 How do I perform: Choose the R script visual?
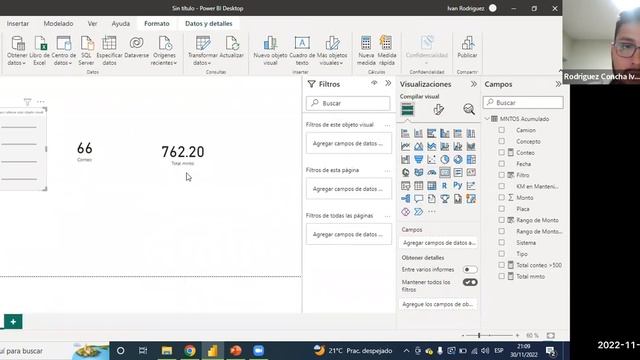click(444, 186)
